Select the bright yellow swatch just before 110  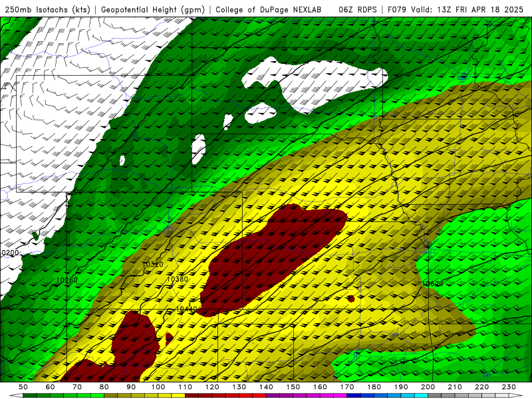point(178,396)
